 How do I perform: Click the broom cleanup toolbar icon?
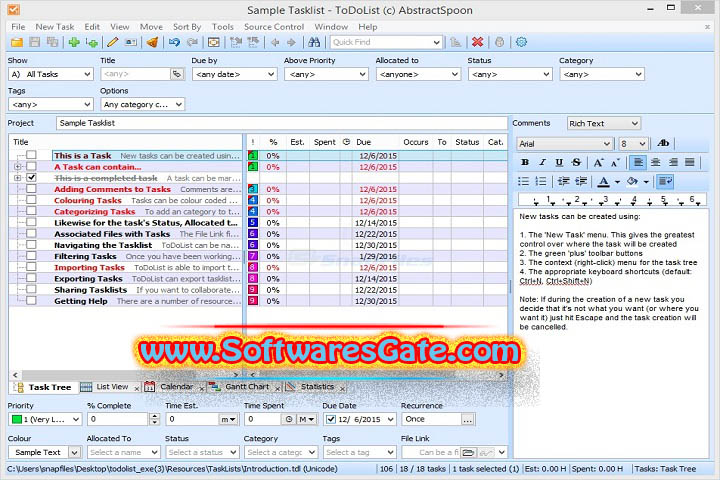click(x=152, y=42)
